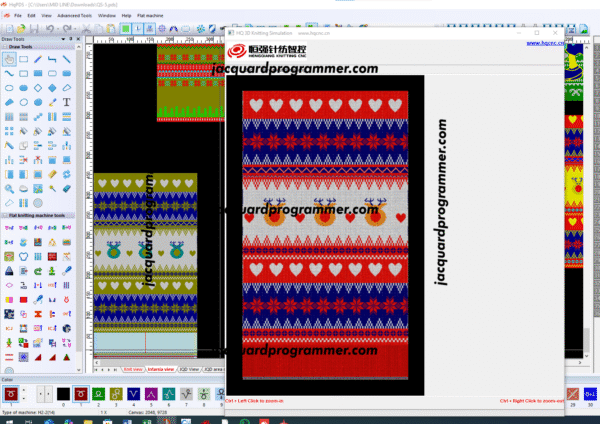Activate the magnifier zoom tool
The width and height of the screenshot is (600, 424).
(8, 187)
